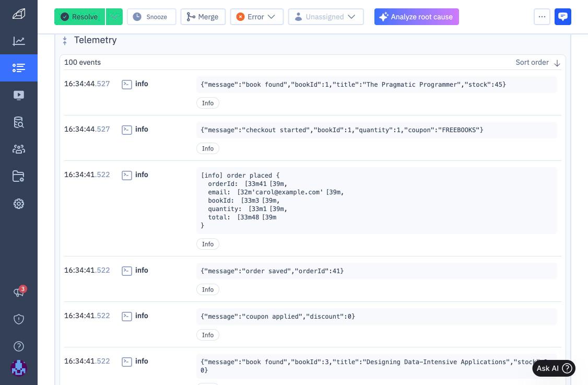Click the "100 events" count label
588x385 pixels.
pos(83,62)
